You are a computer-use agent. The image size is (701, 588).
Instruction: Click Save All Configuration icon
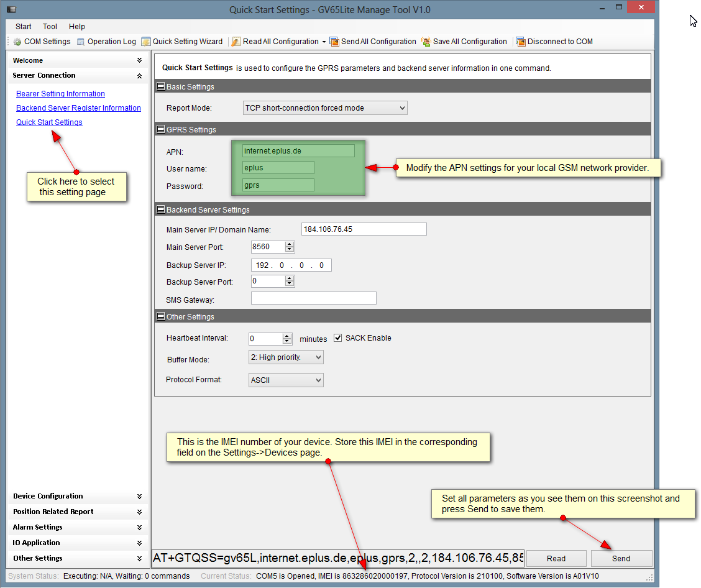pos(426,42)
